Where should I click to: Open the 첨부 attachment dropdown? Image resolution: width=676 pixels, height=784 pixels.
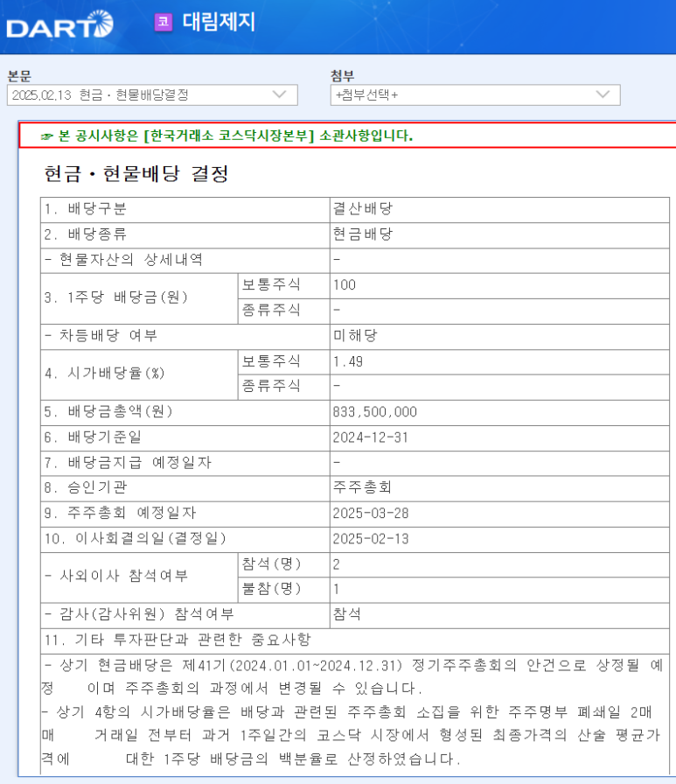[475, 95]
